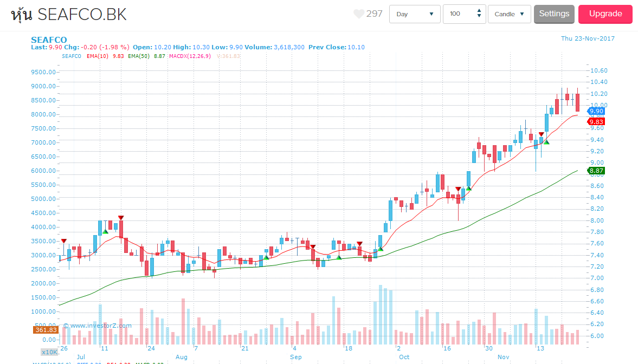The width and height of the screenshot is (638, 364).
Task: Open chart Settings
Action: coord(554,14)
